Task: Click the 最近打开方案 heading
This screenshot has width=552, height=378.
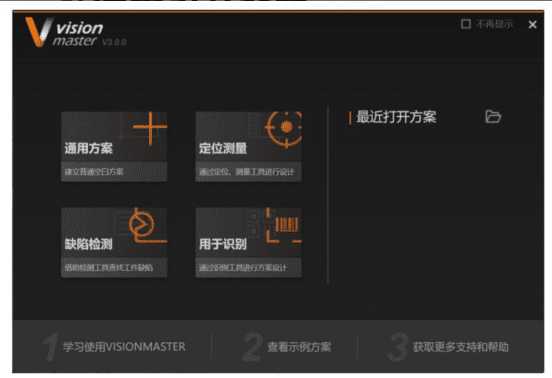Action: [x=396, y=117]
